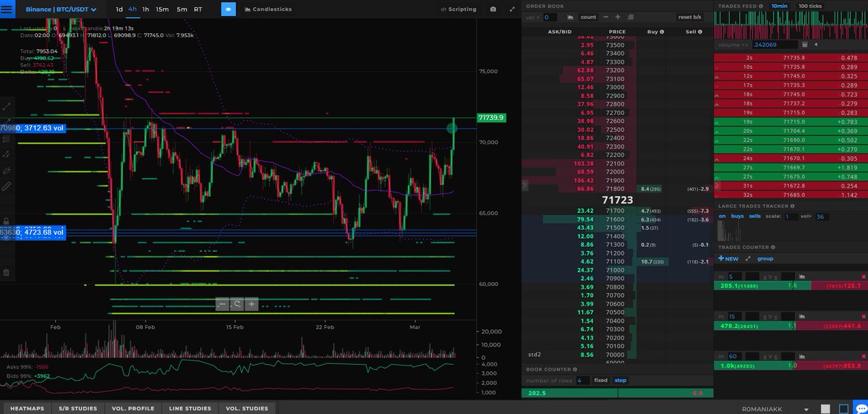The height and width of the screenshot is (414, 868).
Task: Show Trades Feed info icon
Action: coord(761,6)
